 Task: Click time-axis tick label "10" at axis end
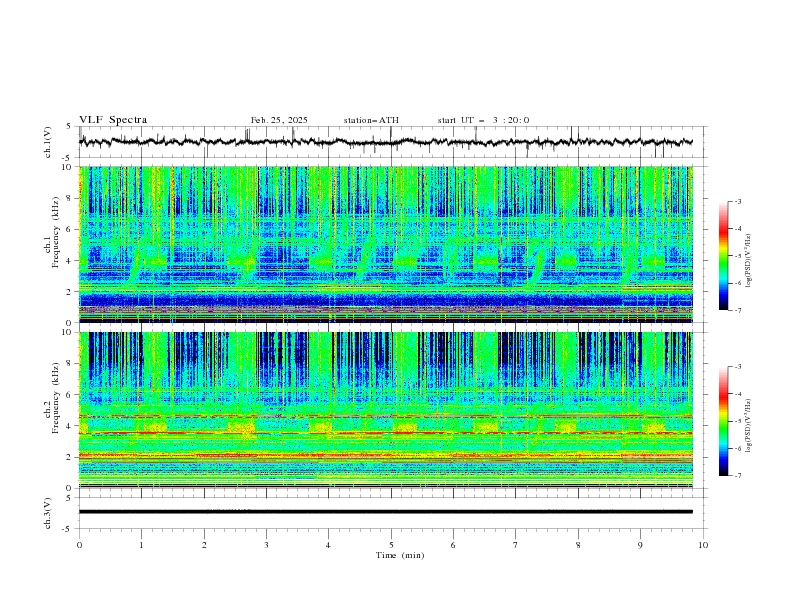(x=703, y=545)
